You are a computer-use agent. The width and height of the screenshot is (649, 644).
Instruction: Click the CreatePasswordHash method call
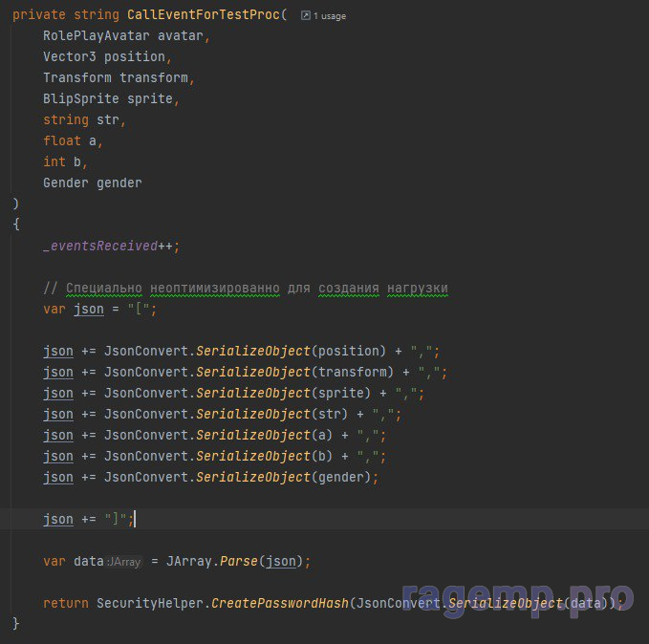[279, 603]
